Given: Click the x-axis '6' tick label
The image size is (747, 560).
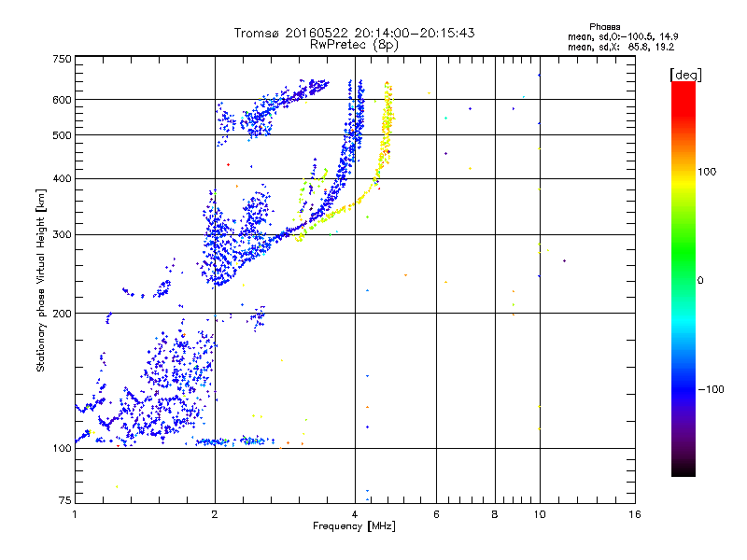Looking at the screenshot, I should click(436, 514).
